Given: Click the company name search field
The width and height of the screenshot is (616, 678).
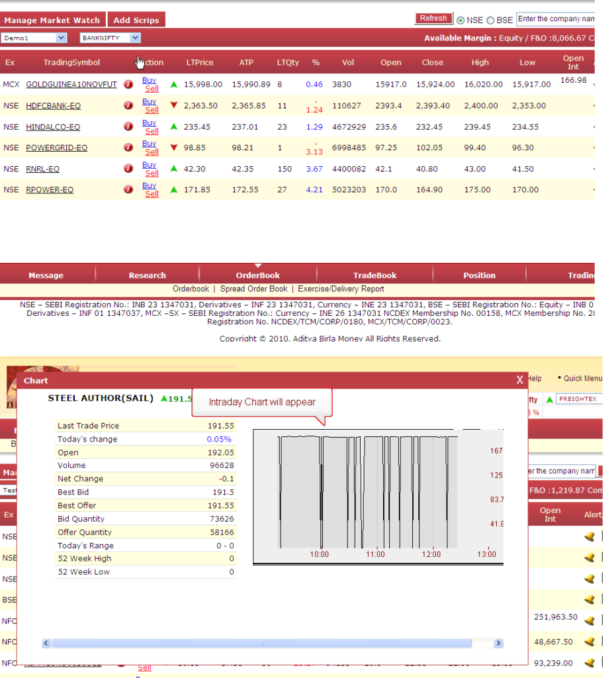Looking at the screenshot, I should [556, 19].
